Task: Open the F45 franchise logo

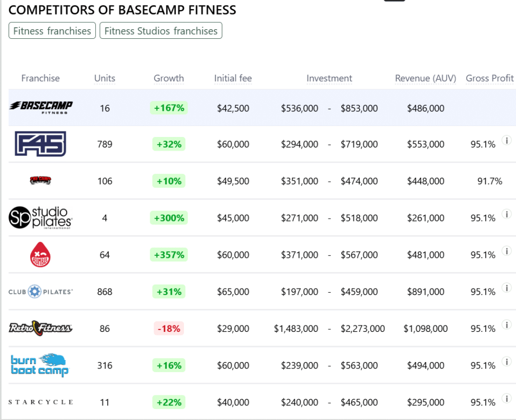Action: (x=40, y=144)
